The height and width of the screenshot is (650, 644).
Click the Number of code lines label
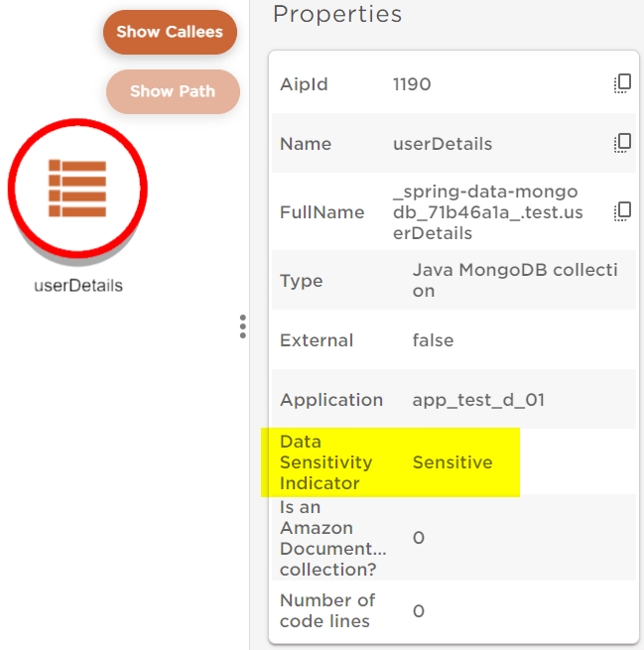click(x=326, y=610)
